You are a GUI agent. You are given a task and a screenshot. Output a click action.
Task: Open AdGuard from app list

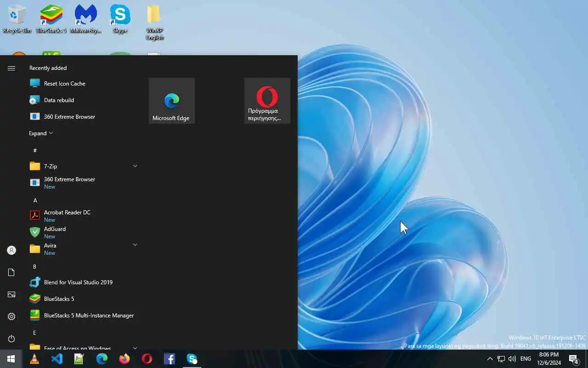83,232
